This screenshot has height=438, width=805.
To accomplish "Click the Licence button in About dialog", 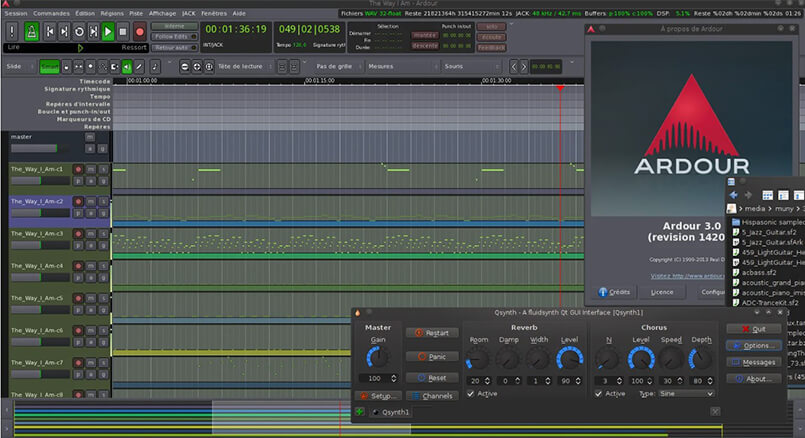I will click(661, 292).
